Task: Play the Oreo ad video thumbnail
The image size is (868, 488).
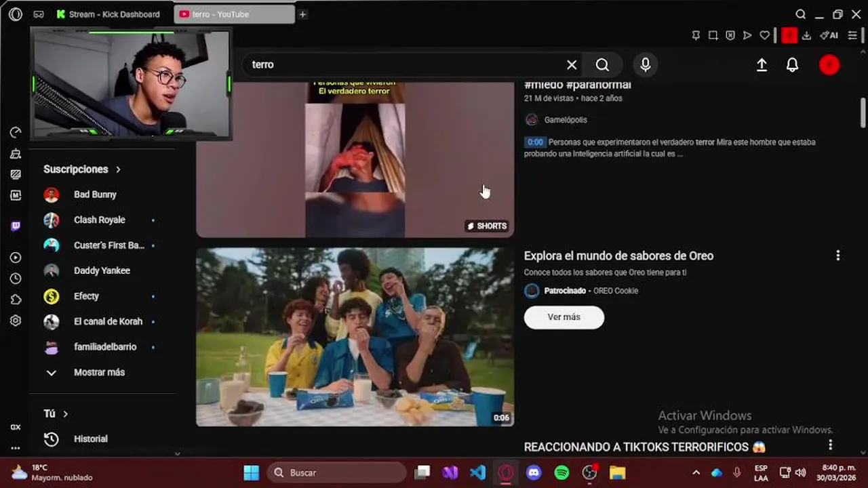Action: point(355,337)
